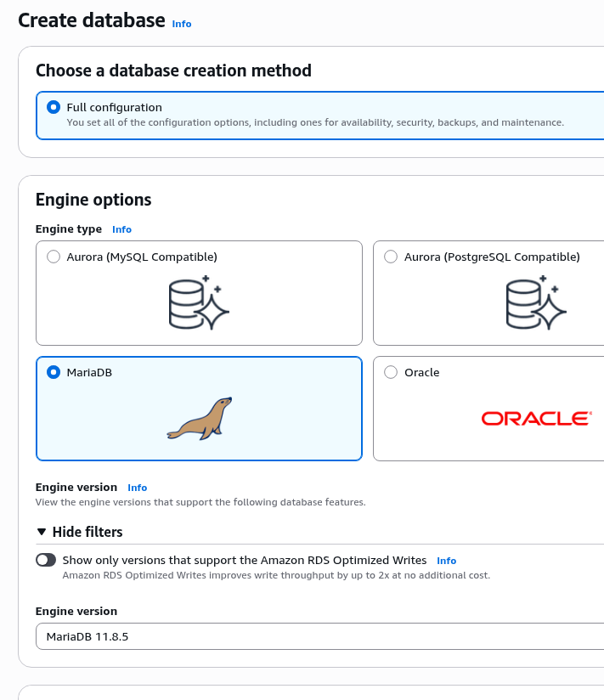Click the Aurora PostgreSQL database sparkle icon

(535, 302)
